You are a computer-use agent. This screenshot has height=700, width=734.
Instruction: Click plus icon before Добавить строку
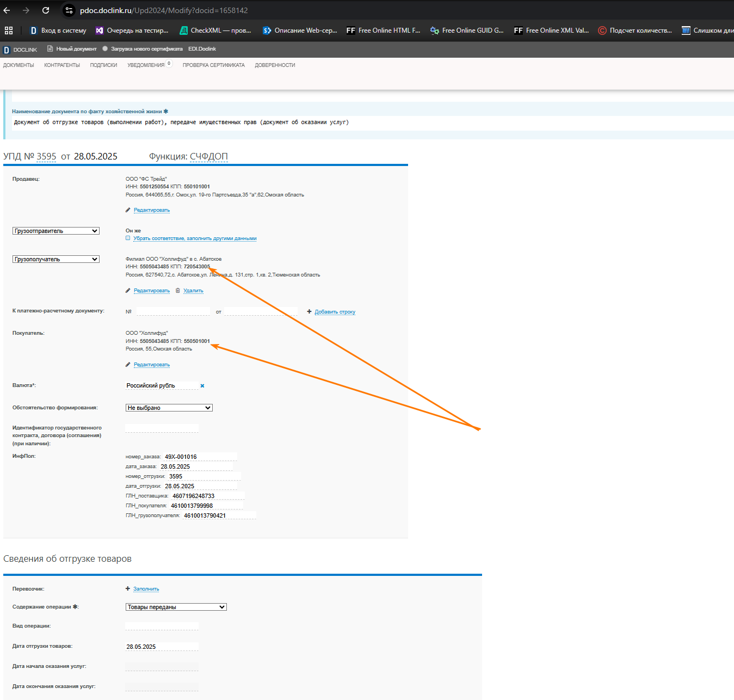coord(309,312)
